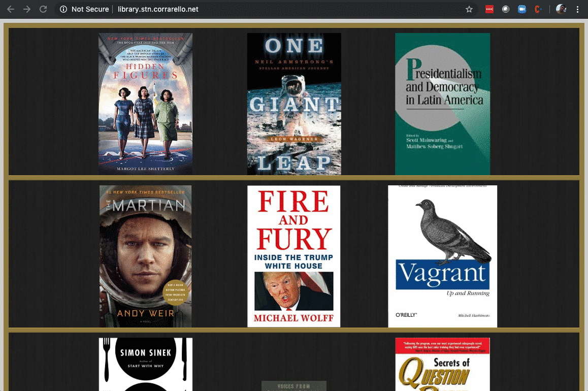The height and width of the screenshot is (391, 588).
Task: Open the Fire and Fury book cover
Action: coord(293,256)
